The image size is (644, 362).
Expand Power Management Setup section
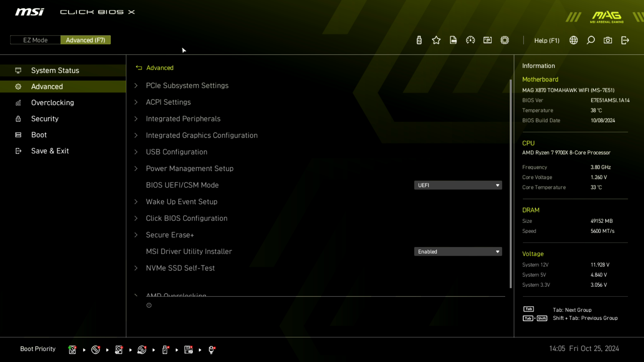click(x=189, y=168)
